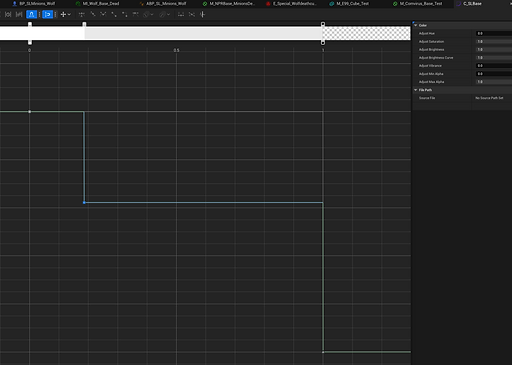The height and width of the screenshot is (365, 512).
Task: Open pre-infinity extrapolation dropdown arrow
Action: click(x=152, y=14)
